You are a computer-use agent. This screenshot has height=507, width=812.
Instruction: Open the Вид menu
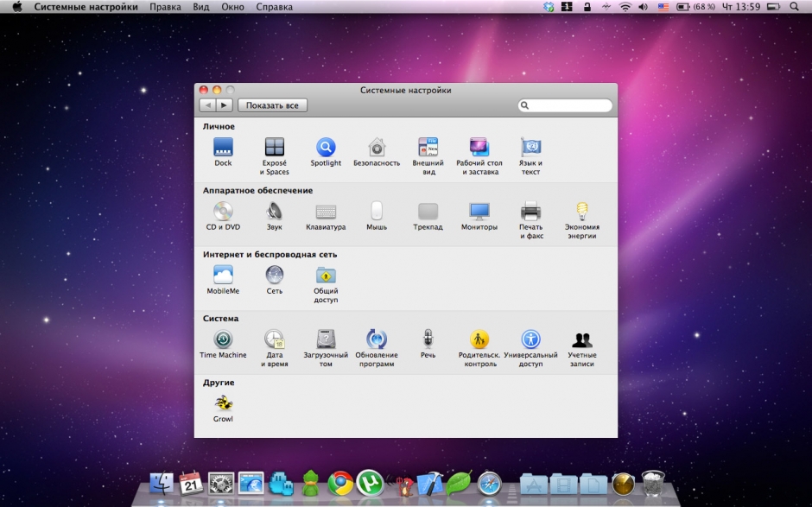(x=201, y=7)
